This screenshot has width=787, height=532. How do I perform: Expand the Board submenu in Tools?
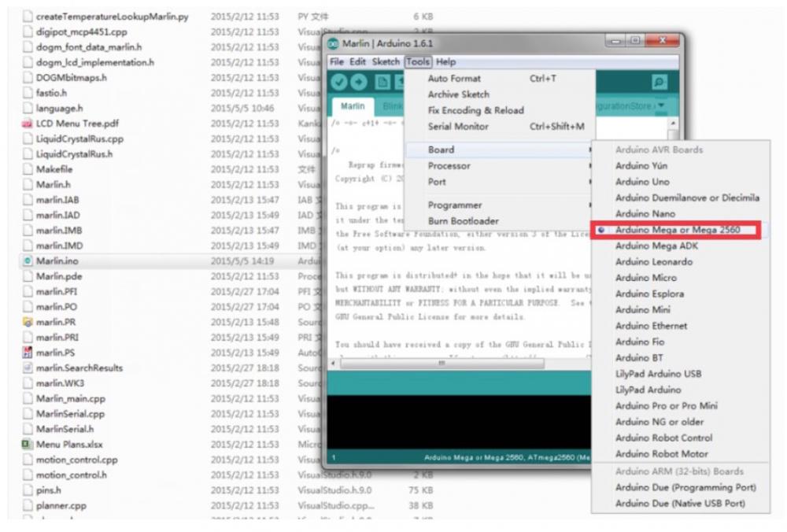tap(500, 150)
